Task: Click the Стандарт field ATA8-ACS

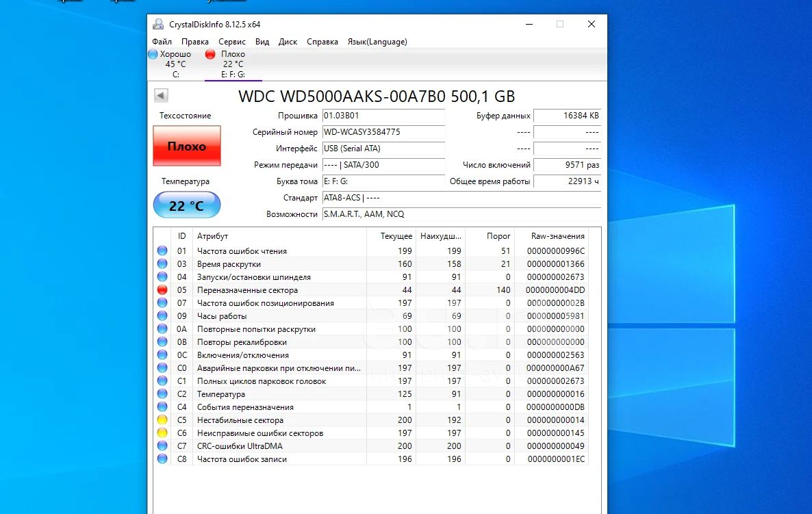Action: tap(461, 198)
